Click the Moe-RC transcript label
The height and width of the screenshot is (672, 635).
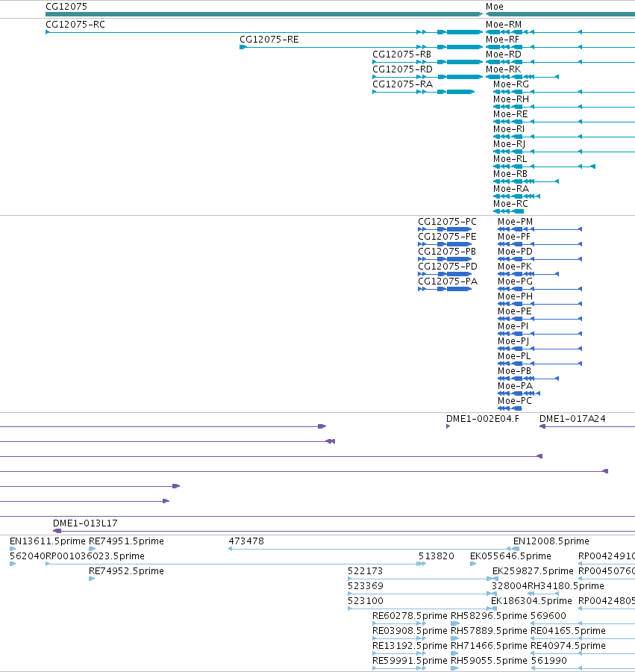pyautogui.click(x=511, y=204)
